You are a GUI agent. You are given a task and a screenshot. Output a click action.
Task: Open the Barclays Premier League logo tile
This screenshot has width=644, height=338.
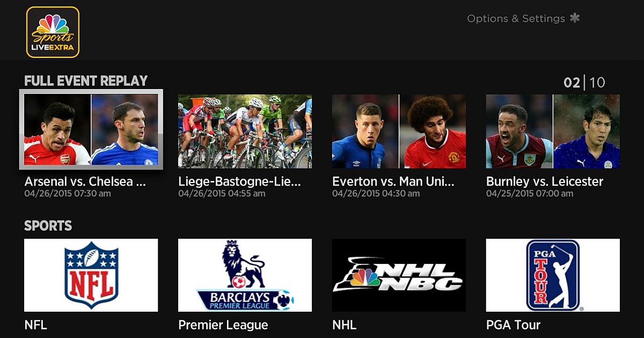tap(245, 275)
